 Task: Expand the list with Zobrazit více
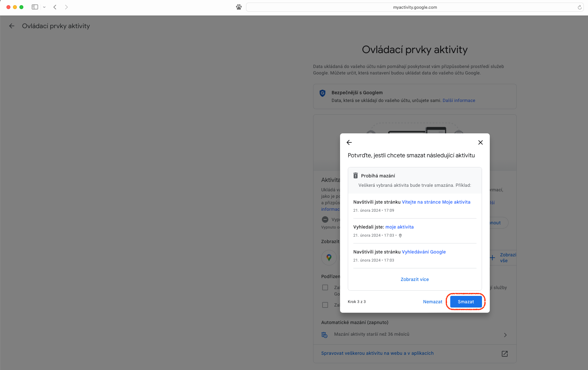(x=415, y=279)
